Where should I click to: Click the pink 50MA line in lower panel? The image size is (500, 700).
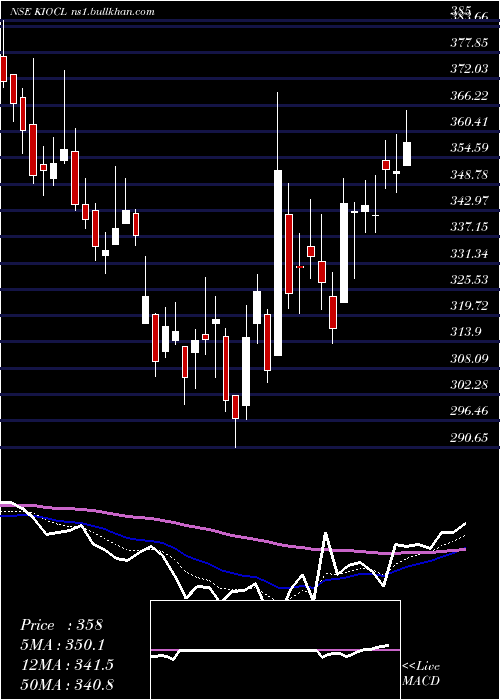coord(232,535)
